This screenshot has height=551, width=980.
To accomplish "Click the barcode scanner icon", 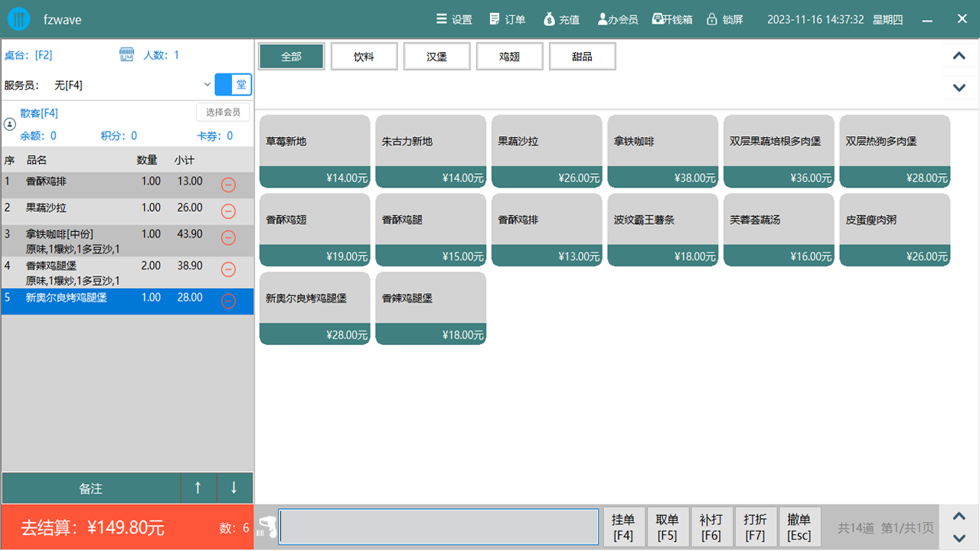I will [x=266, y=527].
